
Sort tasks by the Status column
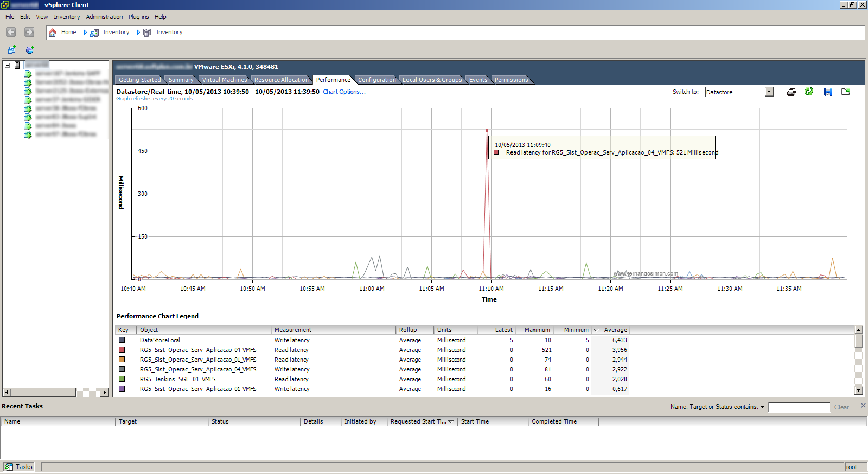tap(254, 421)
